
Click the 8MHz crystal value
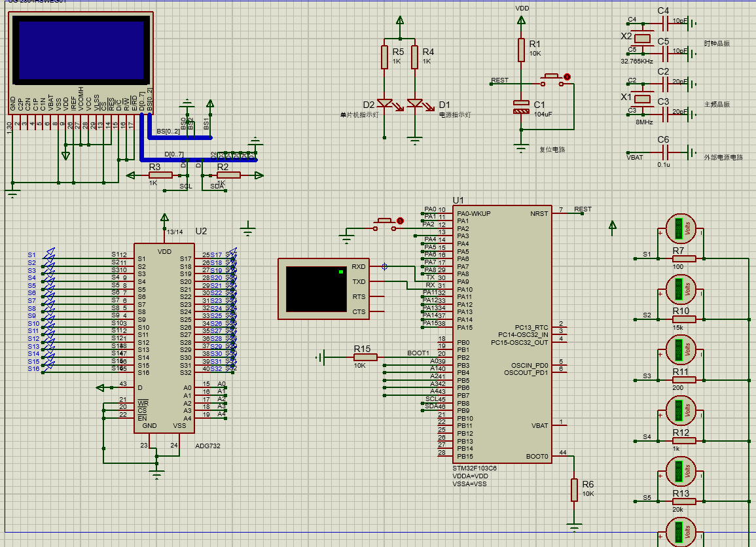coord(644,122)
